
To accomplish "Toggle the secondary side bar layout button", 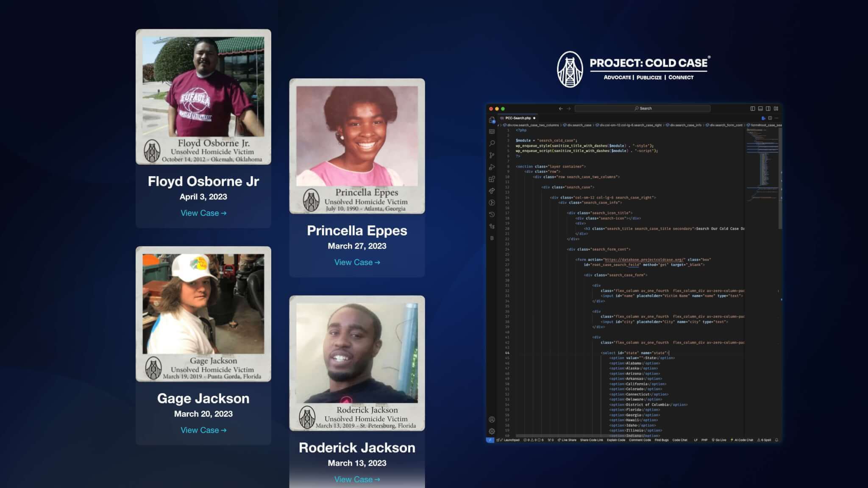I will click(x=768, y=108).
